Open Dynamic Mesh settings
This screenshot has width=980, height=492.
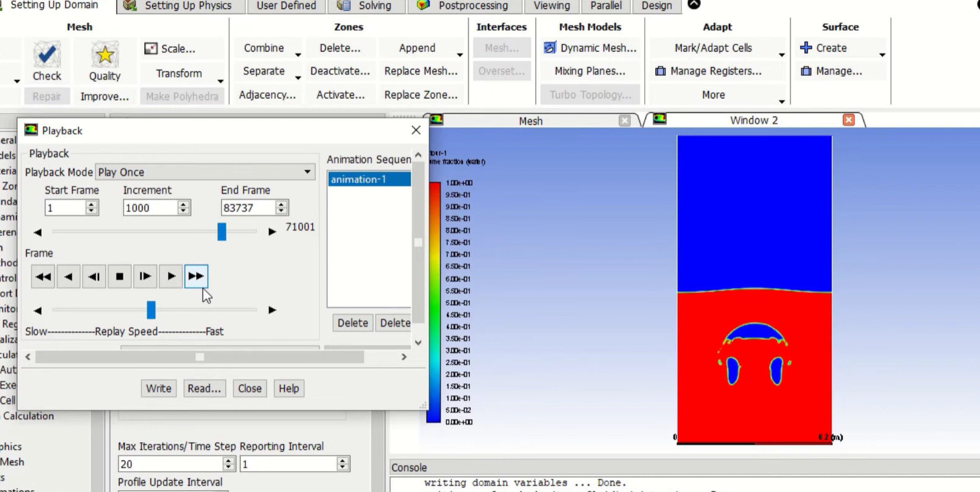[590, 48]
